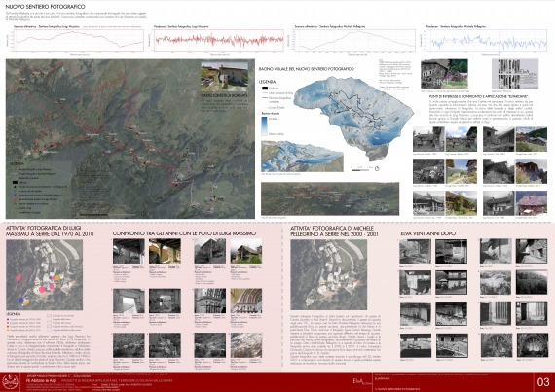This screenshot has width=555, height=392.
Task: Click the Michele Pellegrino altimetric section chart
Action: point(355,40)
